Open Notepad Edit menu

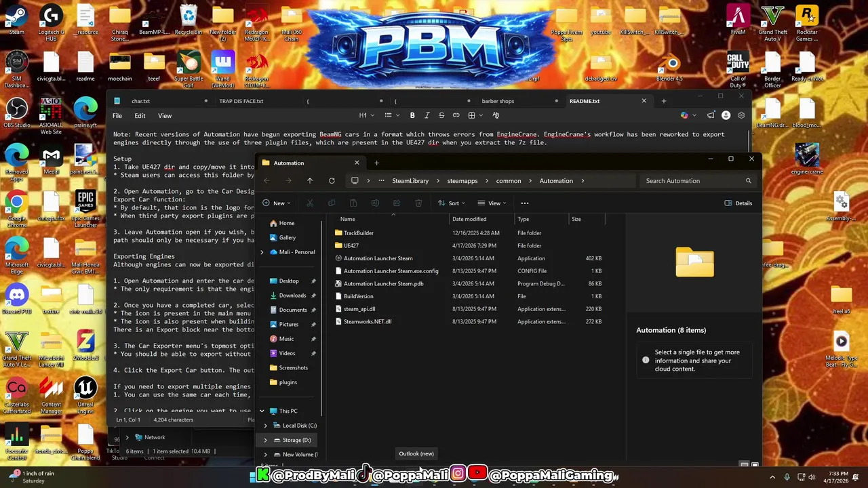coord(140,116)
